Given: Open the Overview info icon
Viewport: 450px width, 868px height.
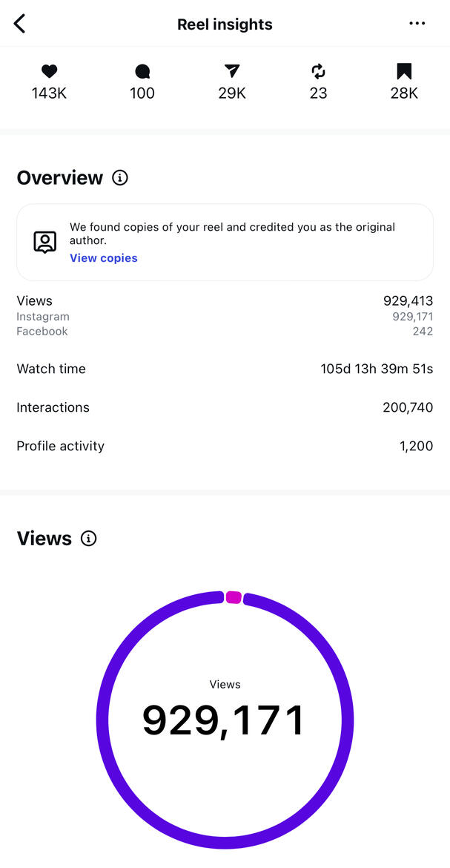Looking at the screenshot, I should point(119,178).
